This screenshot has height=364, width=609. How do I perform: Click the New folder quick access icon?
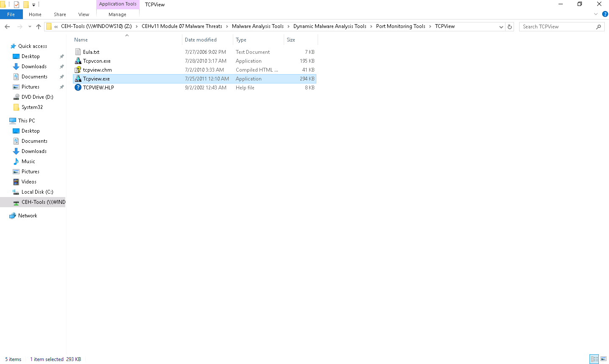pos(26,5)
